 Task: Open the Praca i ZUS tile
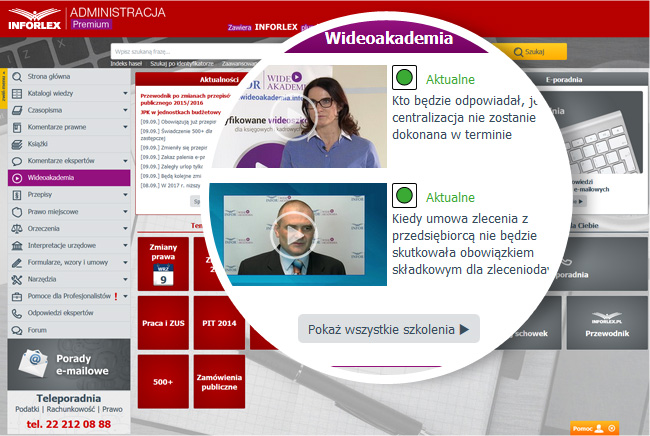click(x=163, y=323)
